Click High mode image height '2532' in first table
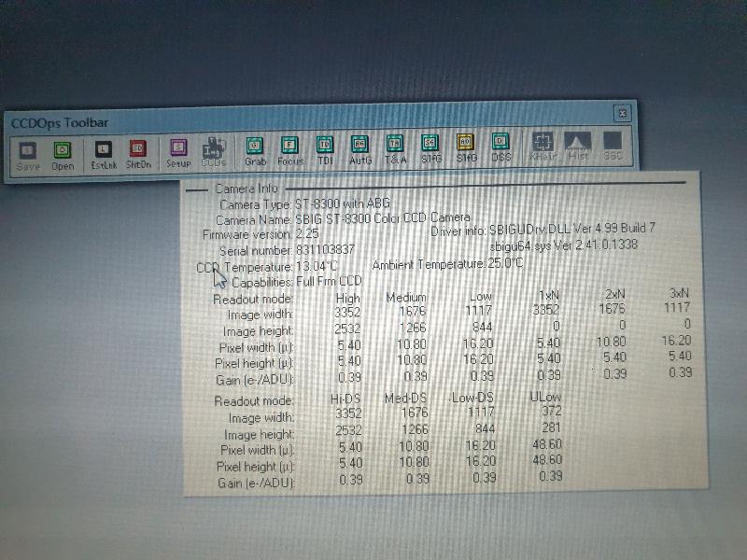Viewport: 747px width, 560px height. pyautogui.click(x=347, y=329)
